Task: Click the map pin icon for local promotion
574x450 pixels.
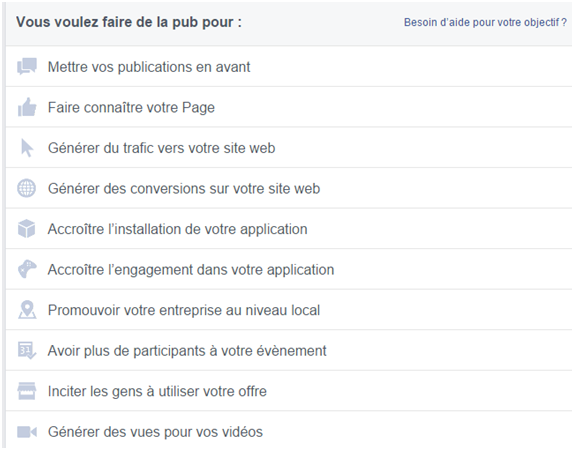Action: tap(27, 310)
